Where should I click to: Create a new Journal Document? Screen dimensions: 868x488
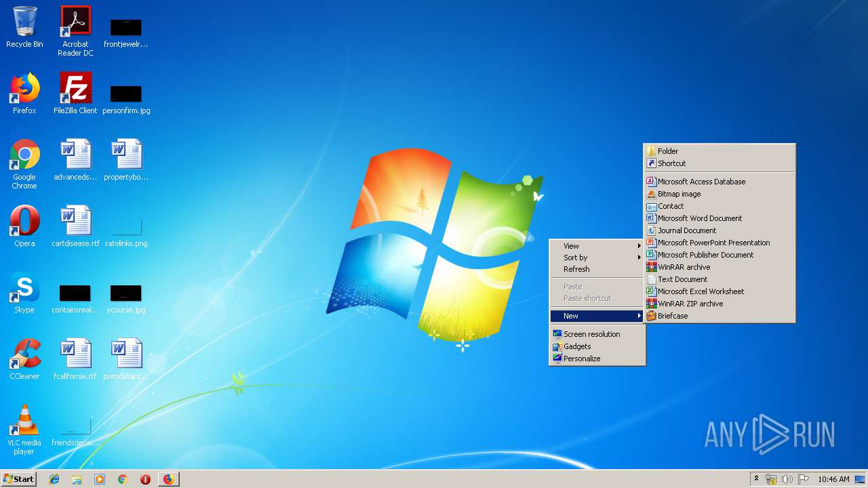click(719, 230)
